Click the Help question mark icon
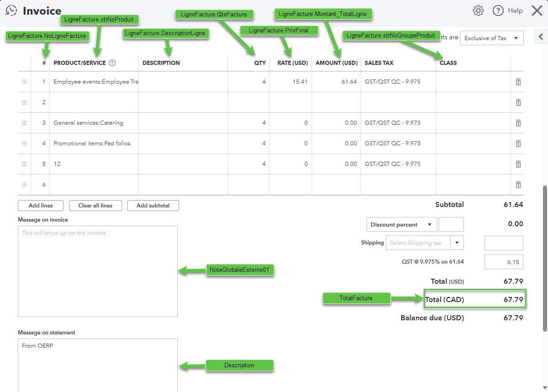The image size is (548, 392). pyautogui.click(x=498, y=11)
